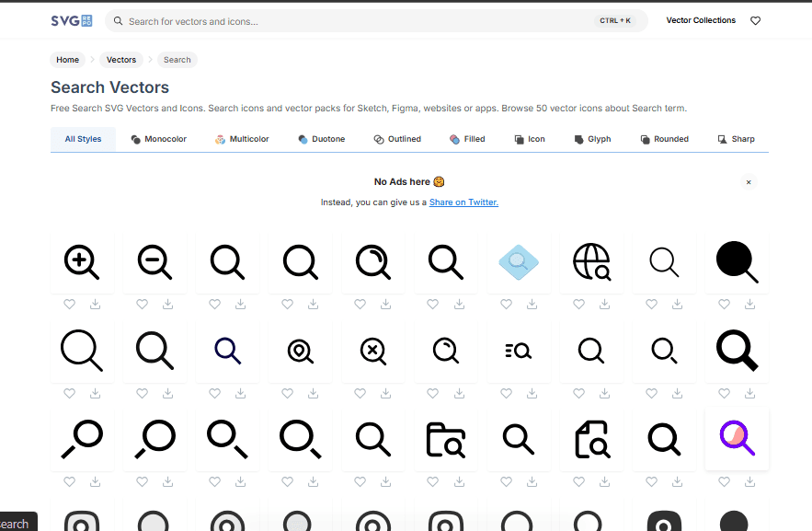
Task: Open the purple and pink magnifier icon
Action: pyautogui.click(x=737, y=439)
